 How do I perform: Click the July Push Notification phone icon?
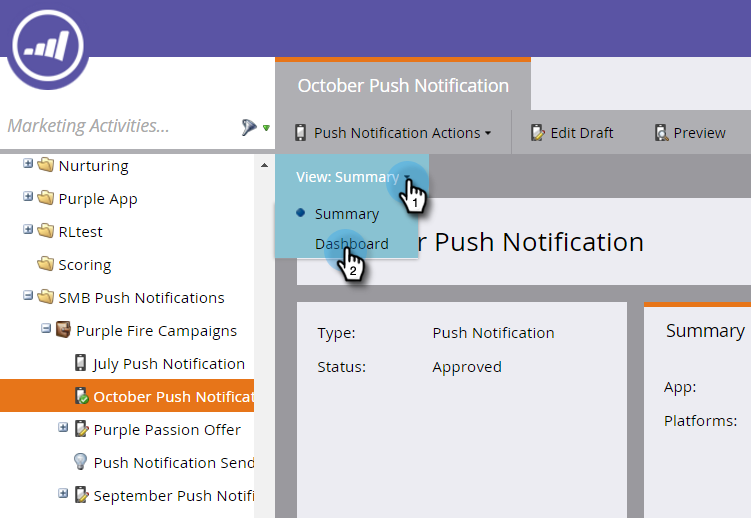point(80,363)
